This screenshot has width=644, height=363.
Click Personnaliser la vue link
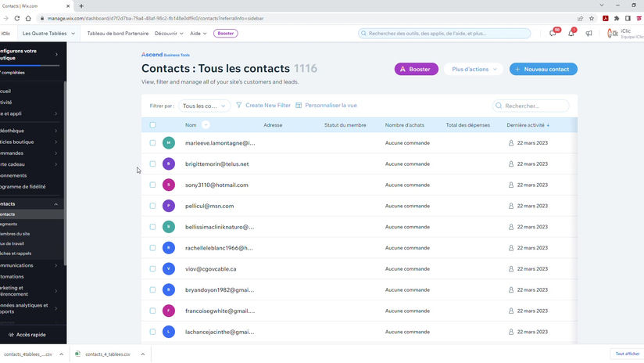[x=331, y=106]
